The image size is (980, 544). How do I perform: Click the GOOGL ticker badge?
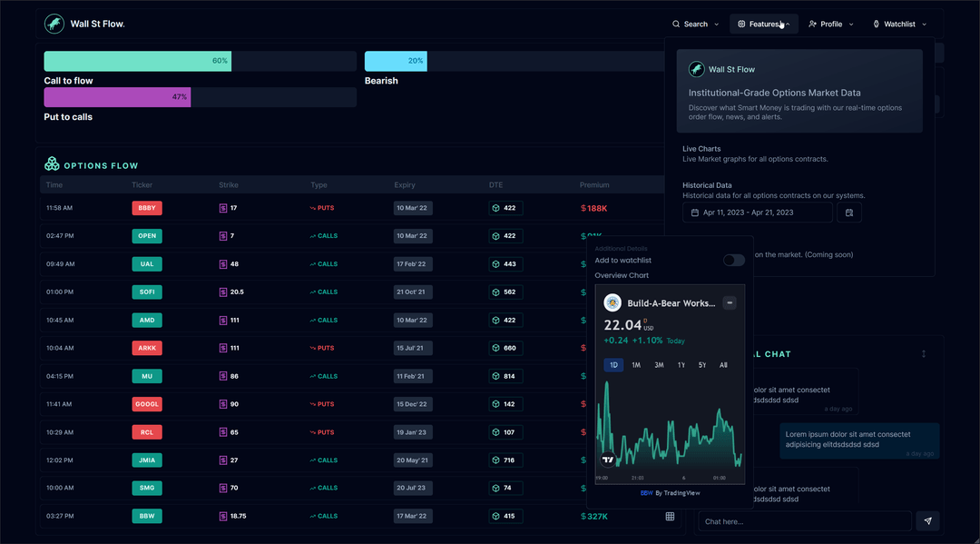pyautogui.click(x=147, y=404)
